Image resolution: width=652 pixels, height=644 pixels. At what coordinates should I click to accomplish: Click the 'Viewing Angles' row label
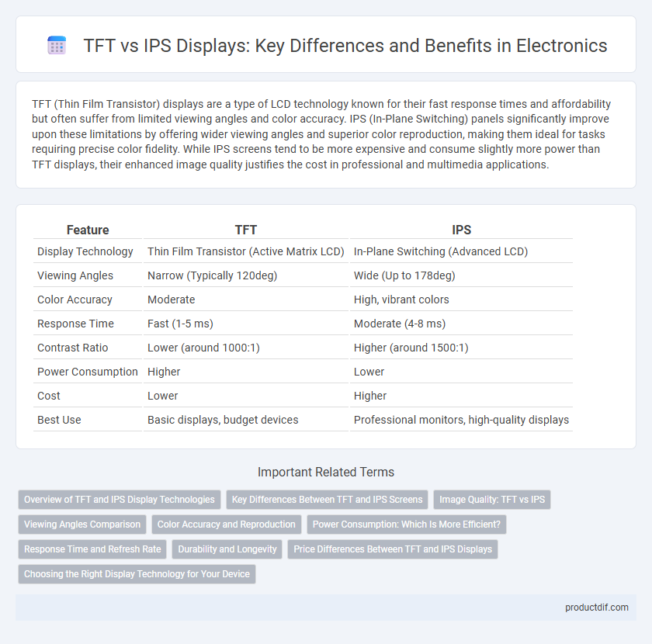(75, 275)
